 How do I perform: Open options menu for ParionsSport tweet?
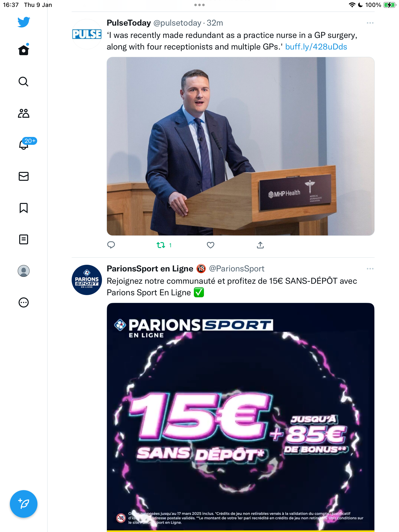[370, 269]
